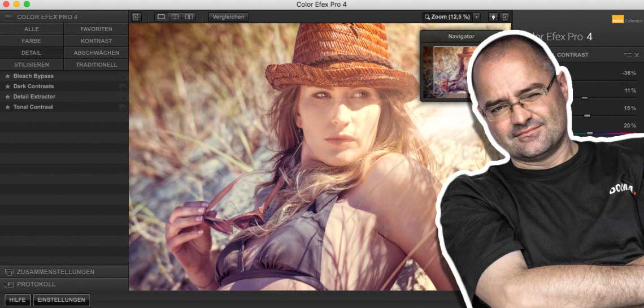Remove the Contrast filter with X icon
The height and width of the screenshot is (308, 644).
tap(637, 55)
